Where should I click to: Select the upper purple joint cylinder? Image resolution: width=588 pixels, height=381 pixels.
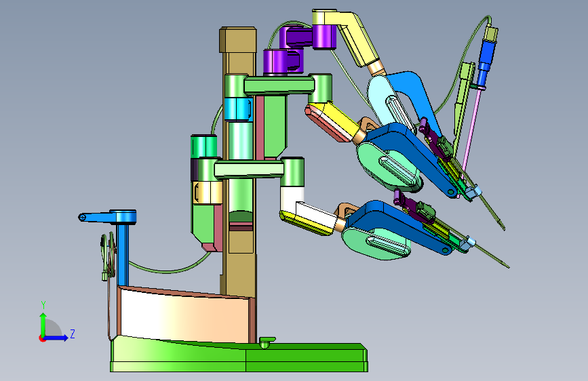tap(324, 37)
